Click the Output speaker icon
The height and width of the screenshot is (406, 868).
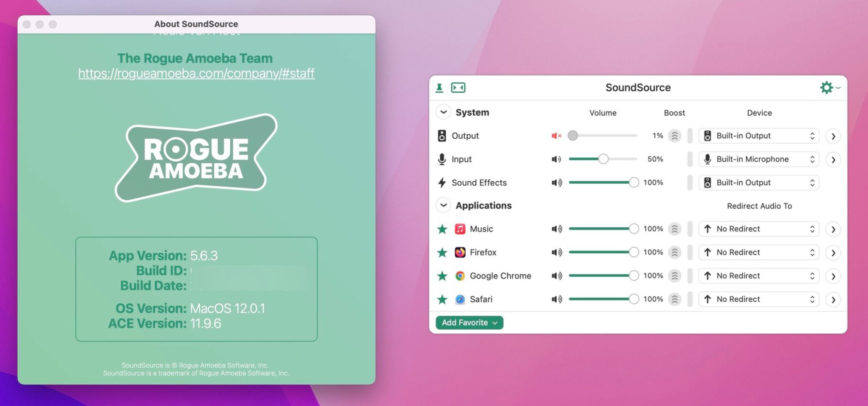[442, 136]
